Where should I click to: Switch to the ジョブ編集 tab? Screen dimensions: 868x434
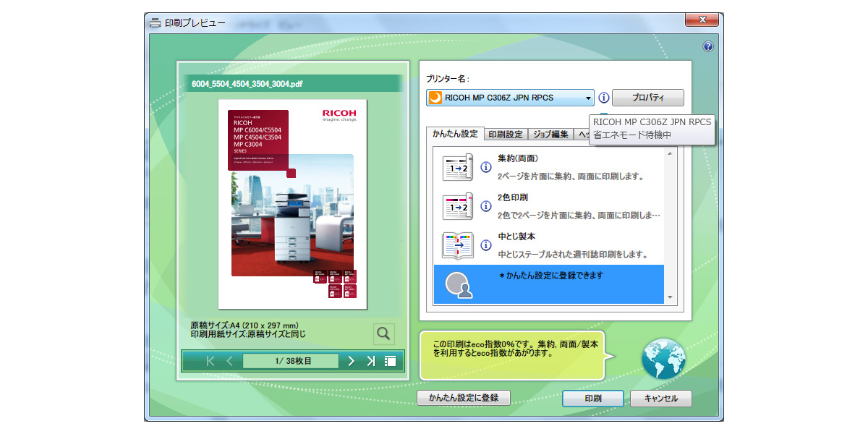pos(552,134)
